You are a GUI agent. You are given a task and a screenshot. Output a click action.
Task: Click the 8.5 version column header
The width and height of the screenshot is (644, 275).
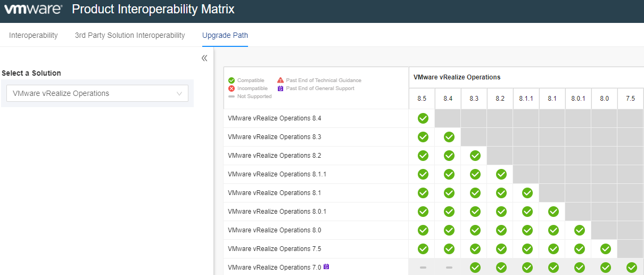coord(422,99)
